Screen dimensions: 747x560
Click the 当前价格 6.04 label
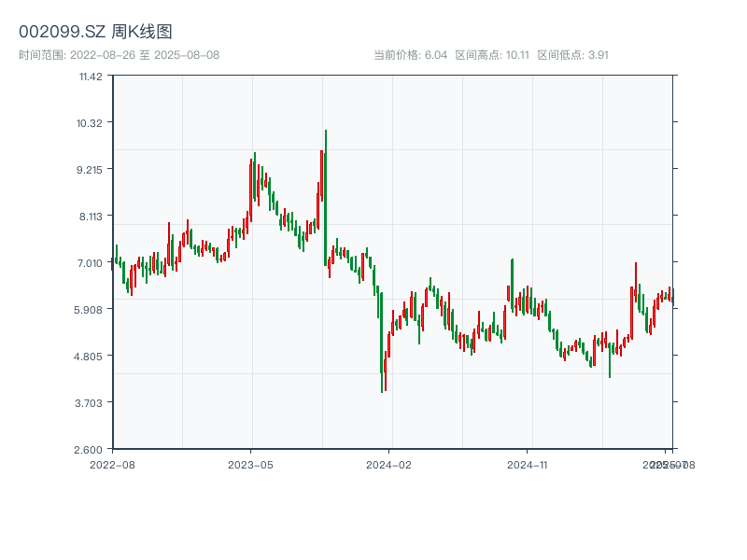[411, 55]
